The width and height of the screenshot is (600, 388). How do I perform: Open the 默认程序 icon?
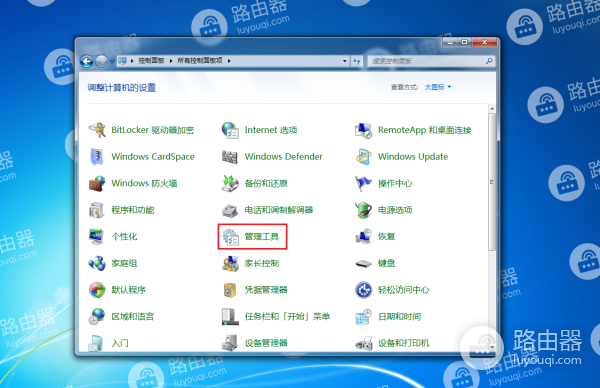click(x=97, y=290)
